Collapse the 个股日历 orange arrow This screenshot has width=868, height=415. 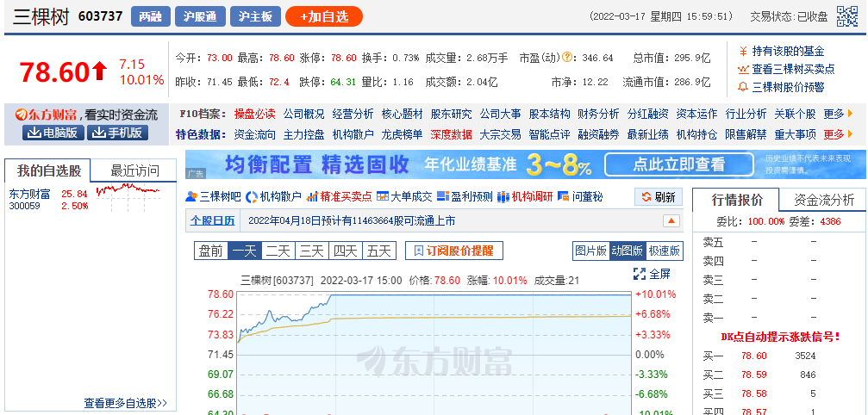click(x=671, y=221)
